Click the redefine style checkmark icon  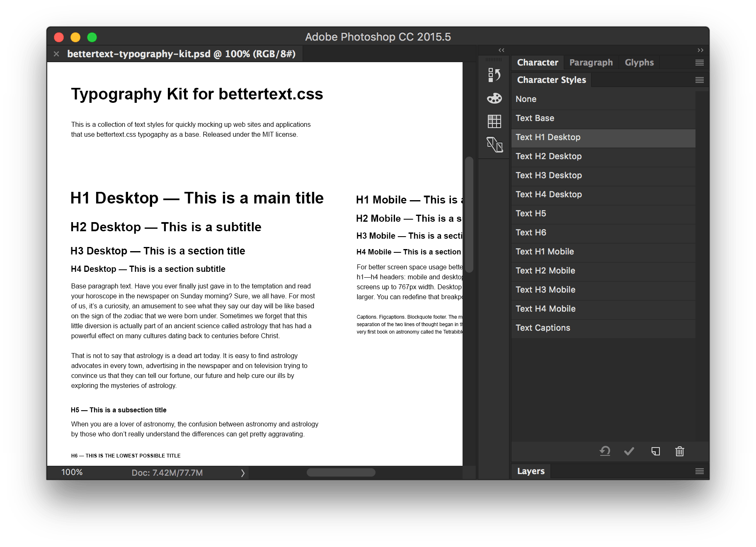click(x=629, y=451)
